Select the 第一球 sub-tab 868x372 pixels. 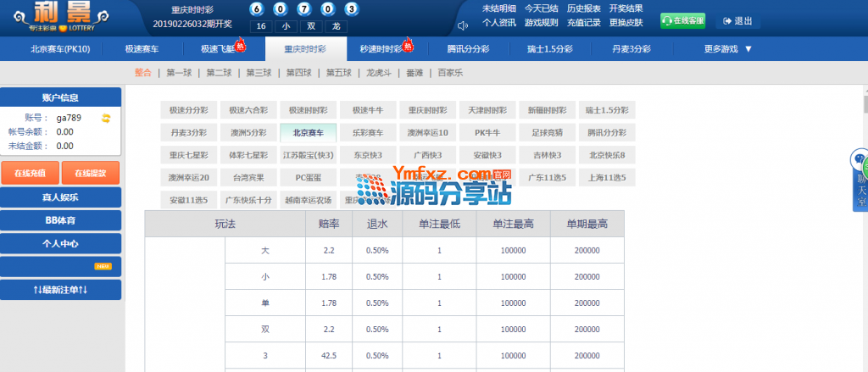pos(179,73)
